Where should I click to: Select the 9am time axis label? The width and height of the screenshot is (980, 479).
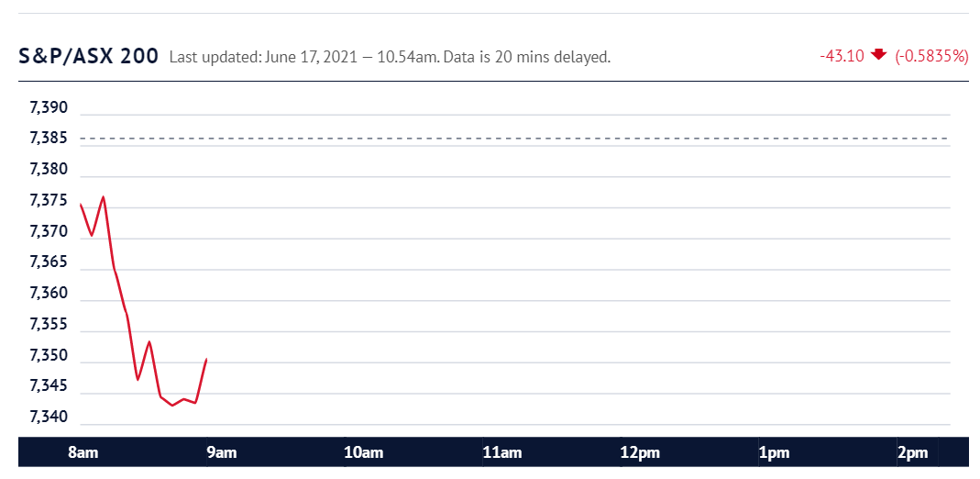[221, 452]
